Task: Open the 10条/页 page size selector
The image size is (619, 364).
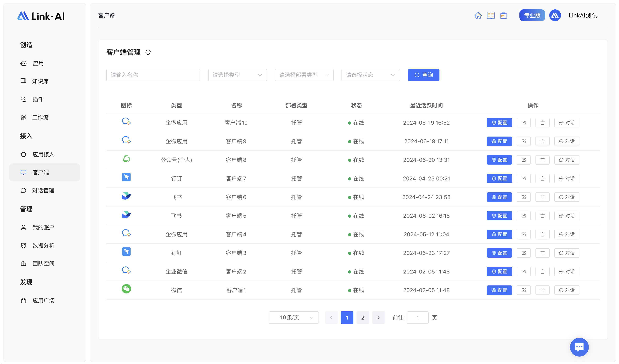Action: click(294, 317)
